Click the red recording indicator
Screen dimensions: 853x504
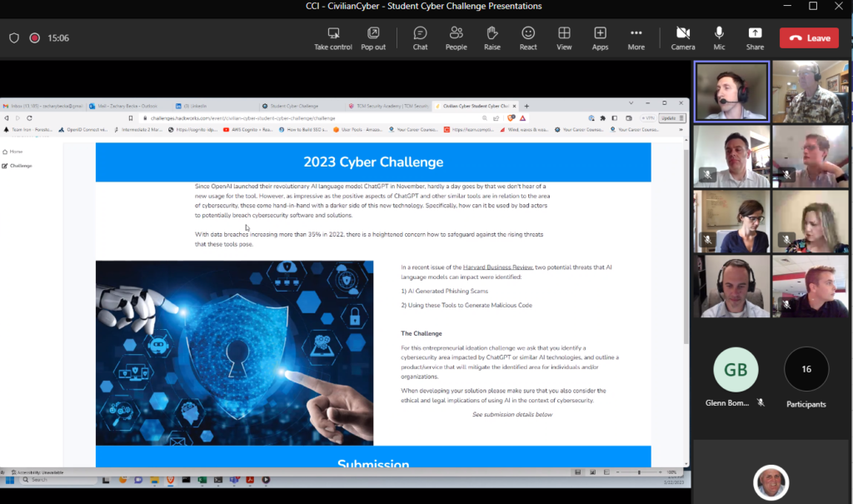[34, 38]
